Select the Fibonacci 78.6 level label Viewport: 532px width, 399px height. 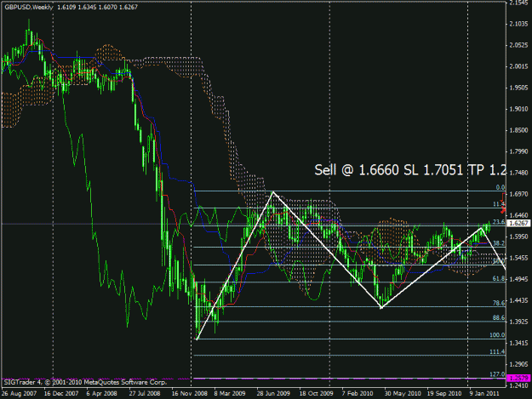499,304
